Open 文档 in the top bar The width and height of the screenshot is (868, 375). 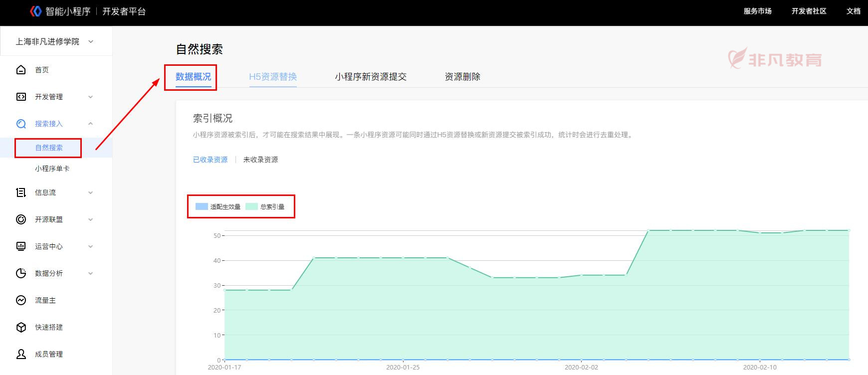click(854, 11)
